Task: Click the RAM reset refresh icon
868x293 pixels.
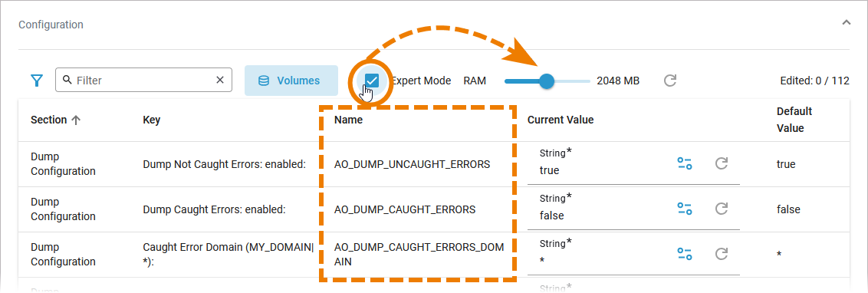Action: click(x=670, y=81)
